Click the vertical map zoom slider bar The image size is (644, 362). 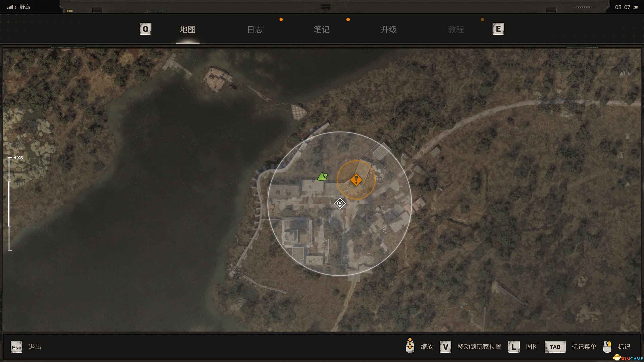(x=10, y=204)
